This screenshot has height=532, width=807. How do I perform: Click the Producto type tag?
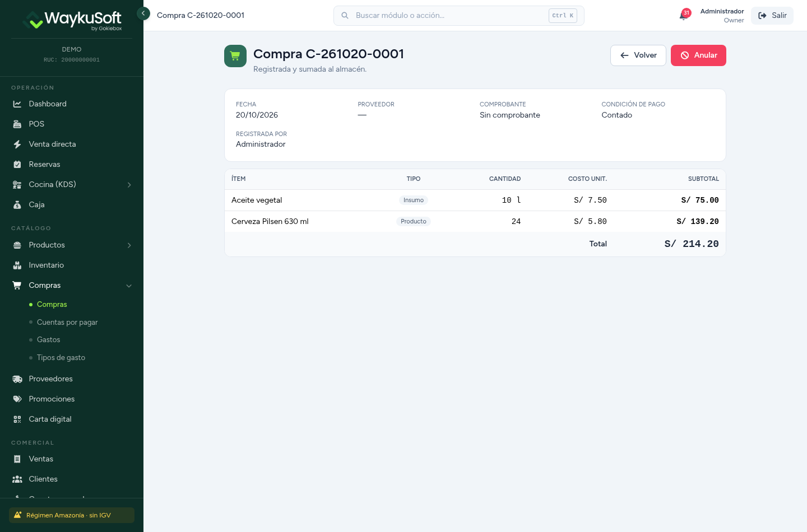[414, 222]
